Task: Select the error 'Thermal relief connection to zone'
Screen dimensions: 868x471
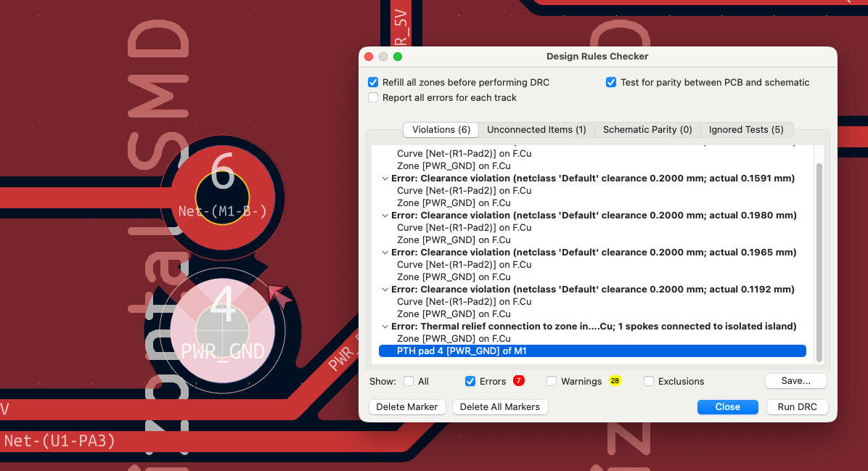Action: click(x=594, y=327)
